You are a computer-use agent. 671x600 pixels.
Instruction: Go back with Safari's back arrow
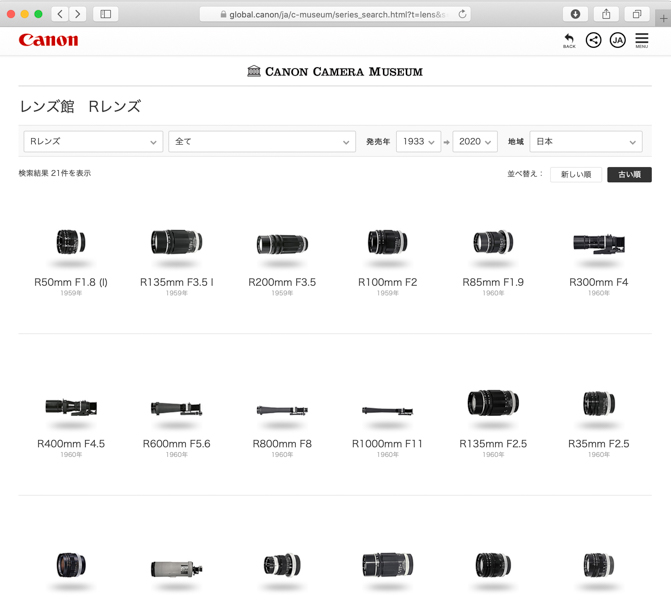coord(60,14)
